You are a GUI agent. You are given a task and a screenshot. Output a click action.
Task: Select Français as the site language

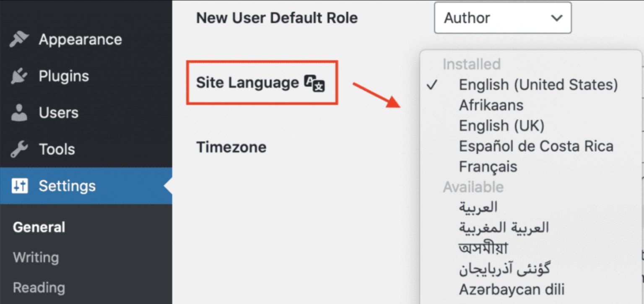click(x=488, y=166)
